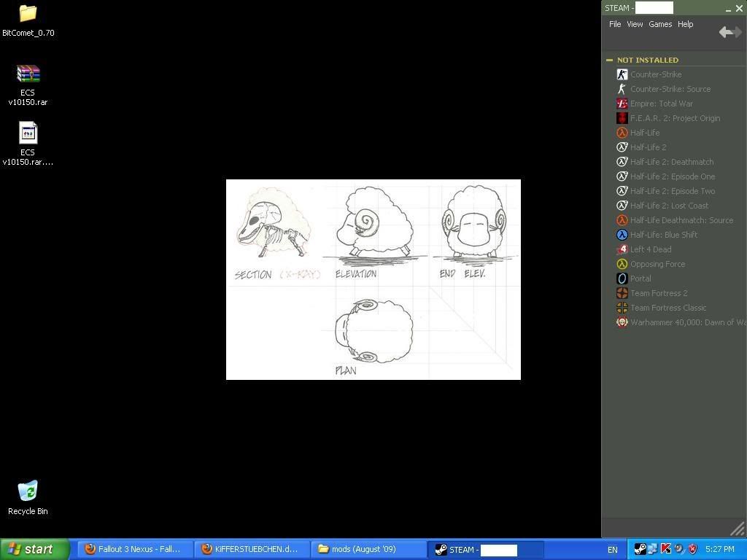Click the sheep drawing image on the desktop
Viewport: 747px width, 560px height.
pos(373,279)
